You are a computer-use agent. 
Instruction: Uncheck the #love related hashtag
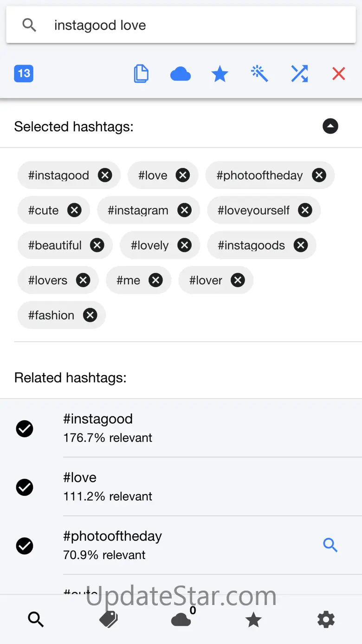point(25,487)
